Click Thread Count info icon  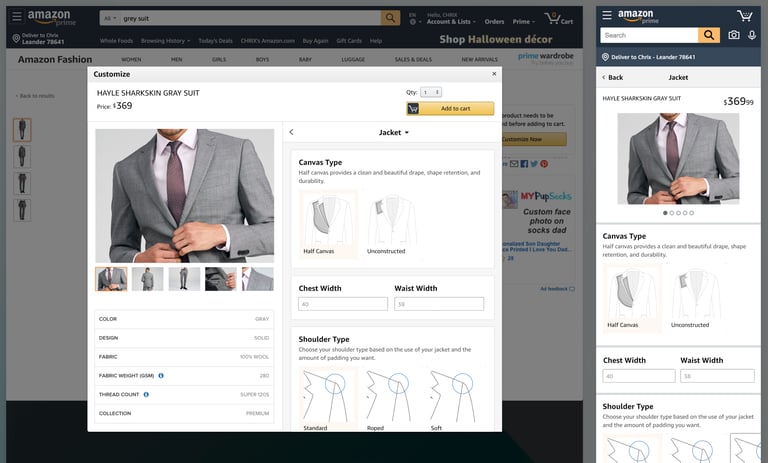tap(146, 394)
